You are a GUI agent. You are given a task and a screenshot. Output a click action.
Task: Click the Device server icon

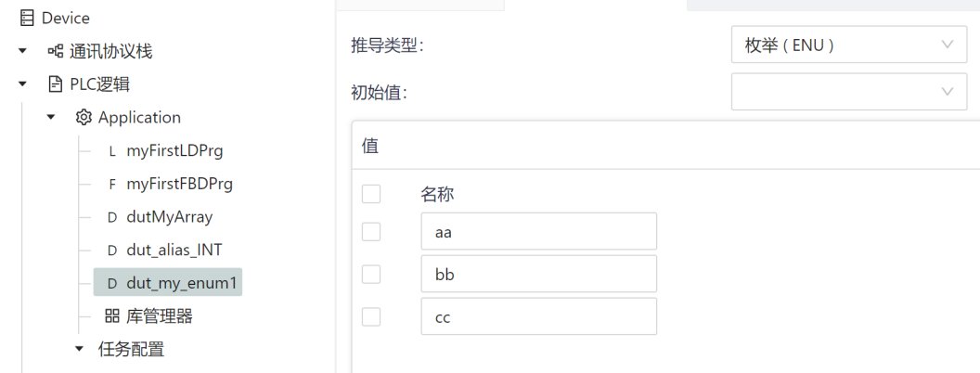pos(27,19)
